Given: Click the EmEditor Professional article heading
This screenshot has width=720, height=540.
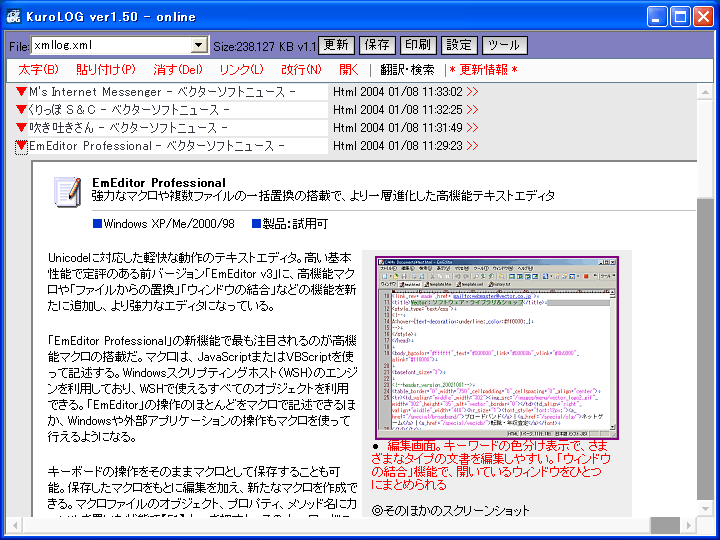Looking at the screenshot, I should click(x=159, y=183).
